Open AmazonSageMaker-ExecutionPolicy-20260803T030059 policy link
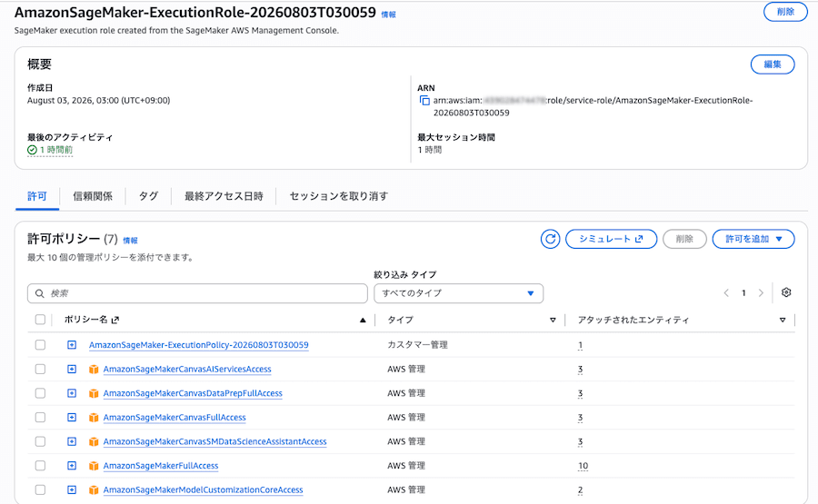Screen dimensions: 818x504 (199, 345)
